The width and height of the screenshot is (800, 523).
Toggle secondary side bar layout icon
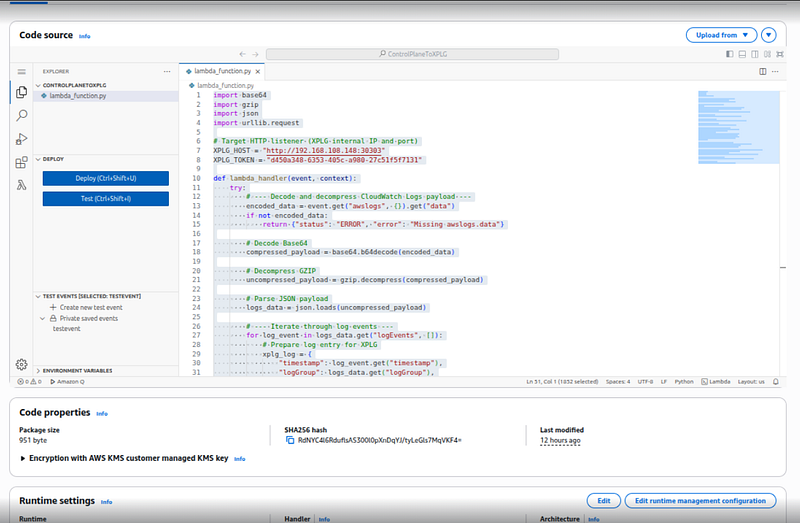755,54
